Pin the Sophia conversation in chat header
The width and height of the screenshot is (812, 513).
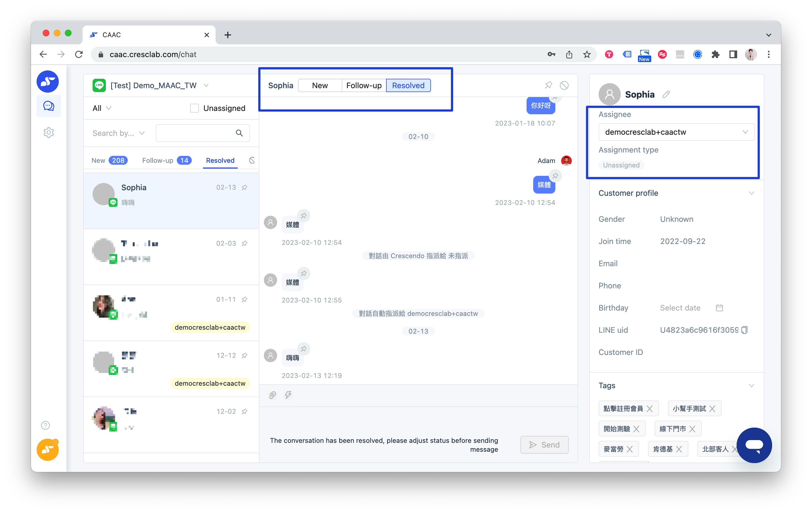(548, 85)
